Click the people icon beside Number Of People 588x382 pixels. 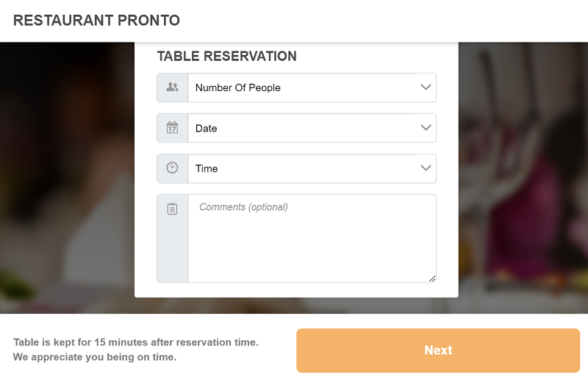pyautogui.click(x=173, y=87)
